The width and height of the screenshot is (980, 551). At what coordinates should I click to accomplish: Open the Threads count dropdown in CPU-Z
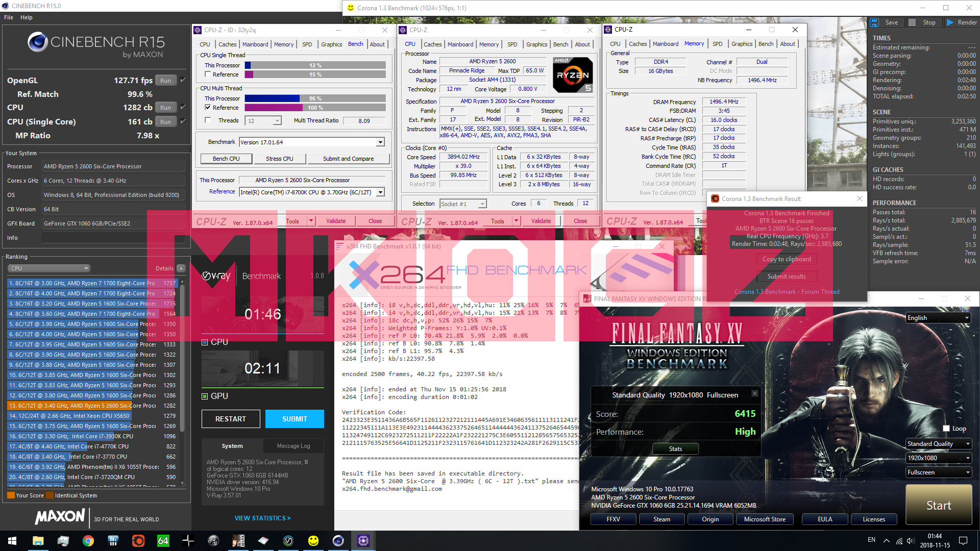tap(277, 121)
